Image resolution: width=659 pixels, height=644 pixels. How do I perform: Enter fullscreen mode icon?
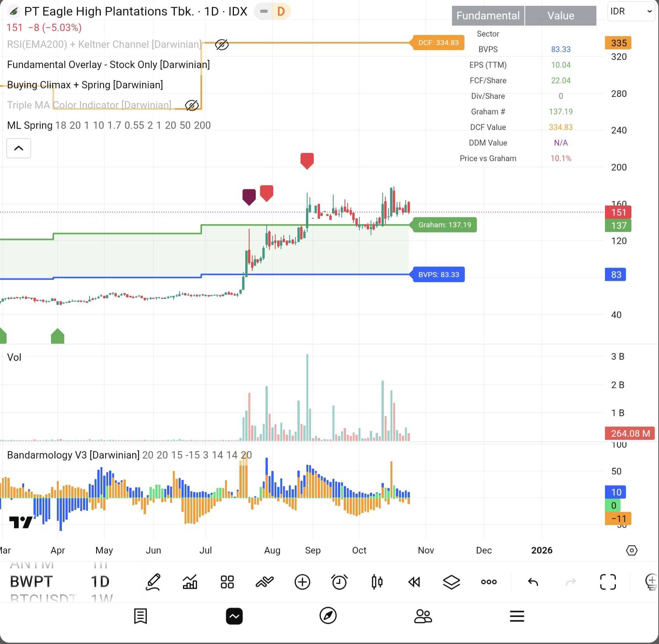tap(608, 582)
